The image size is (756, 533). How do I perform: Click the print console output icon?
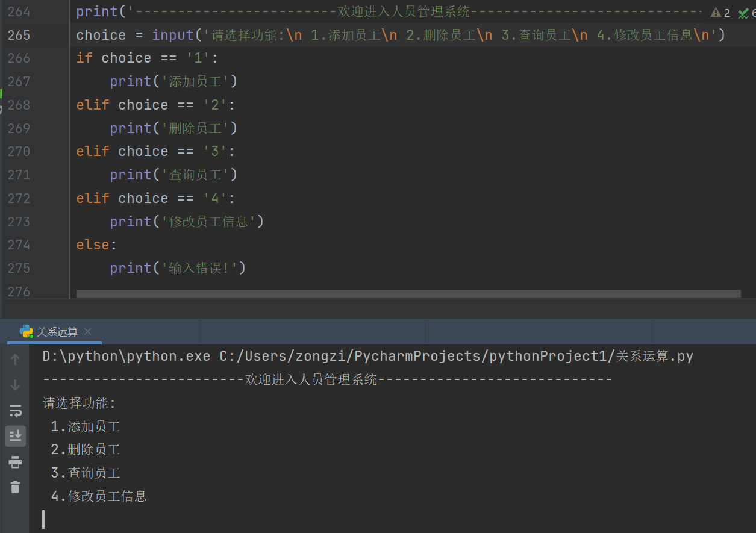(16, 462)
